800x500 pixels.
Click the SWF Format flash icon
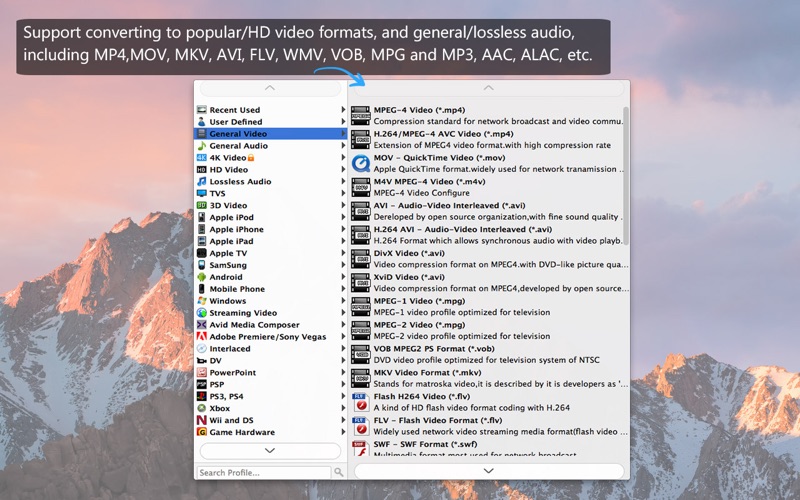tap(361, 448)
